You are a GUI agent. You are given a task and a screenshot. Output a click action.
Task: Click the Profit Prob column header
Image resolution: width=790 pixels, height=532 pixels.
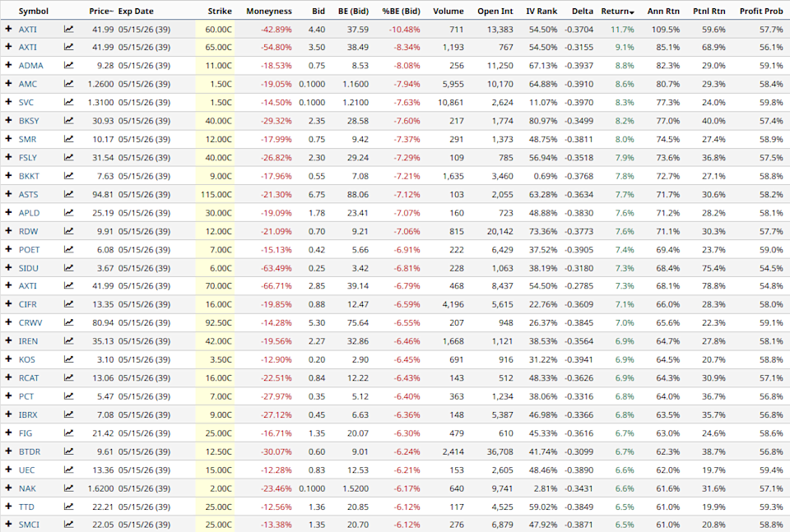(x=761, y=12)
